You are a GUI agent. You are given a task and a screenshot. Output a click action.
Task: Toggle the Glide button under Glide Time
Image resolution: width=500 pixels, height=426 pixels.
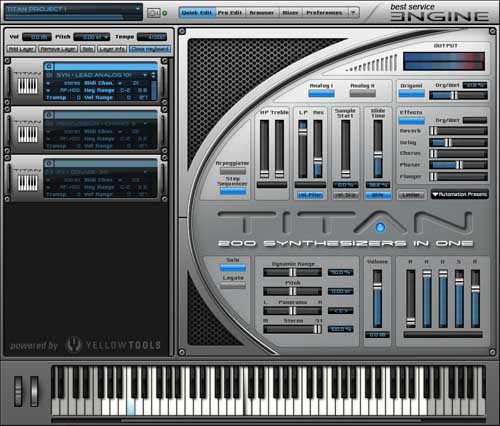(378, 195)
